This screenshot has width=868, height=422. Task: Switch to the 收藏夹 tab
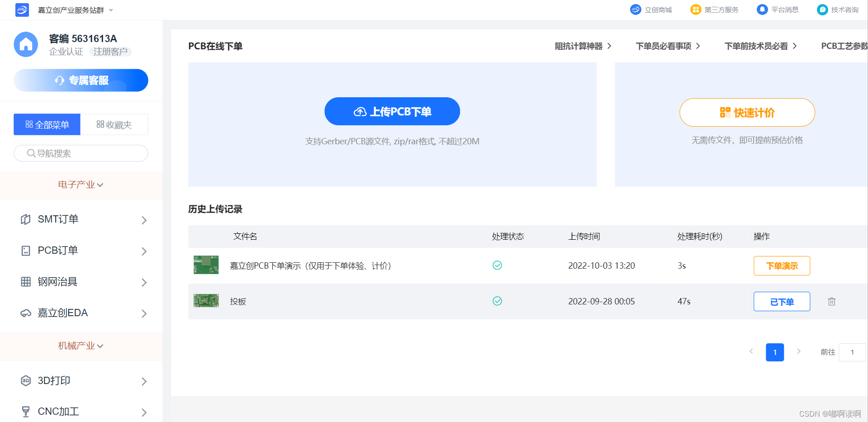point(114,124)
